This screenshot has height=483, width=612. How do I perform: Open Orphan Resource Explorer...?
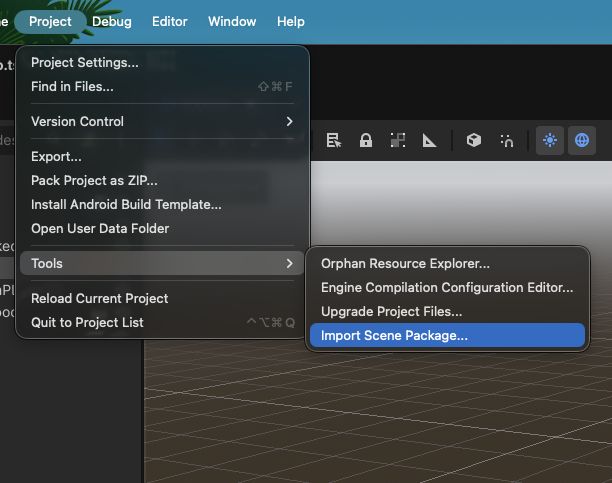[447, 264]
